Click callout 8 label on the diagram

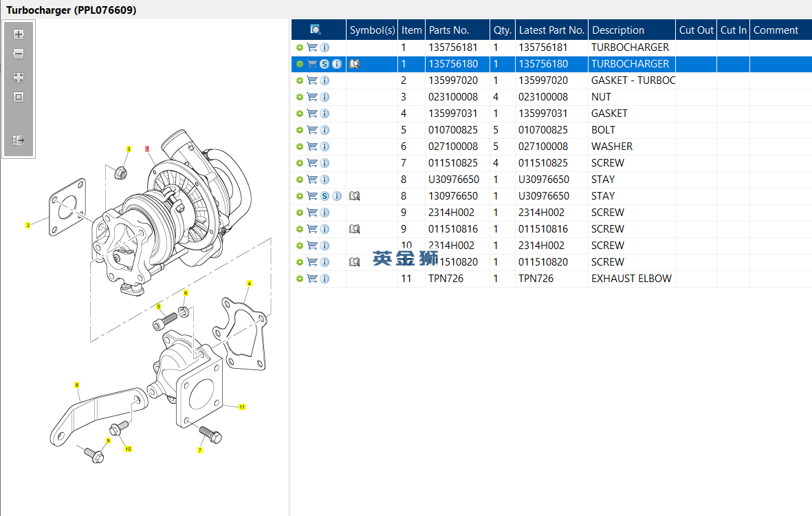tap(76, 385)
